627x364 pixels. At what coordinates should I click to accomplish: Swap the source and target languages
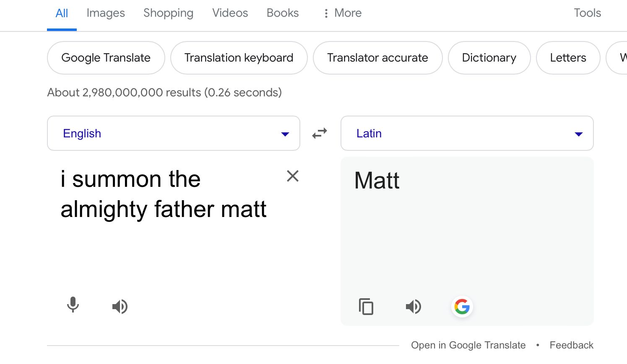click(320, 133)
